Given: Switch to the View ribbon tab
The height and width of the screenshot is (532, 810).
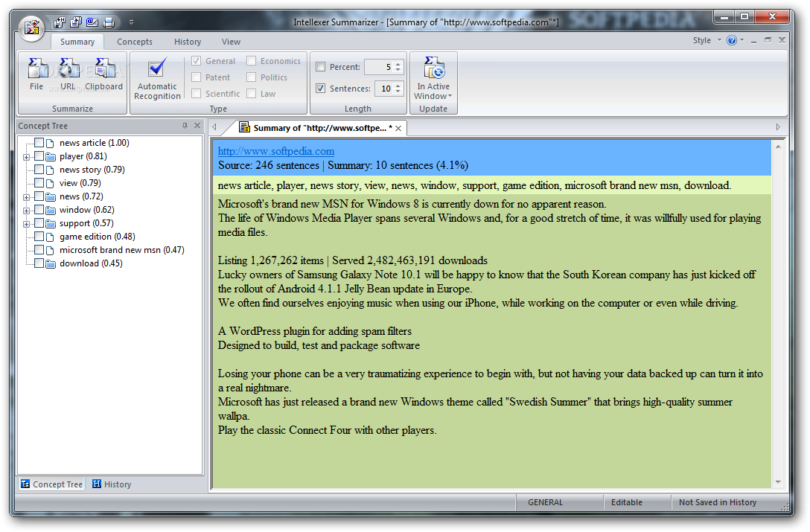Looking at the screenshot, I should [x=231, y=42].
